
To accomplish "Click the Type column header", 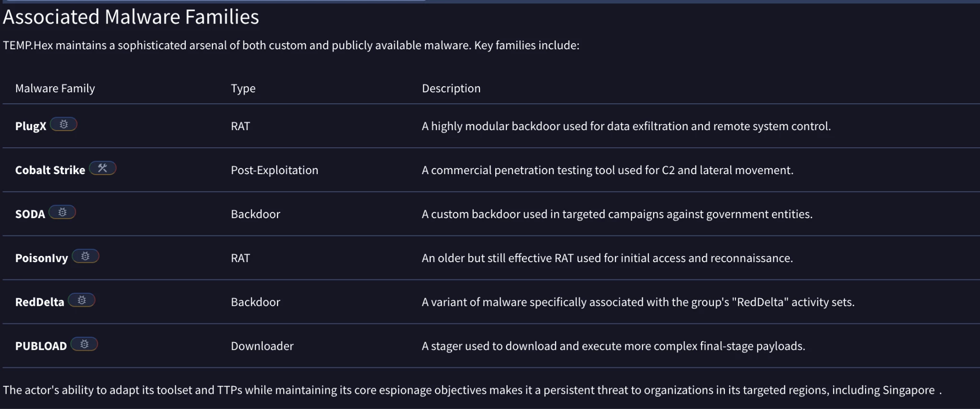I will click(x=243, y=88).
